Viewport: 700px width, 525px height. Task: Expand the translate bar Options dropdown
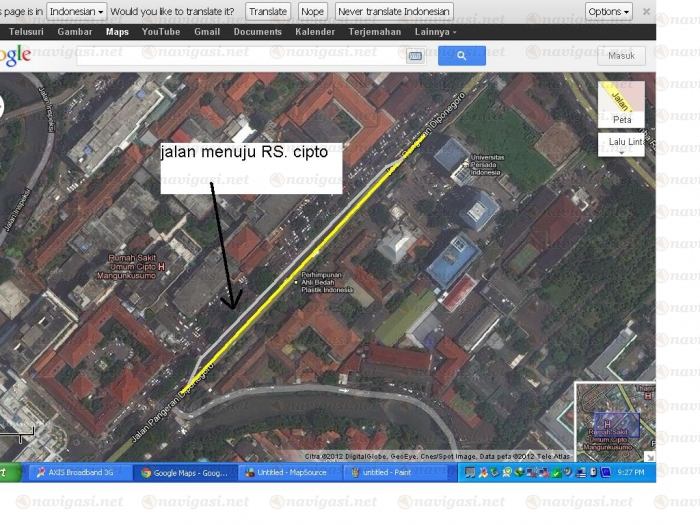pos(608,11)
